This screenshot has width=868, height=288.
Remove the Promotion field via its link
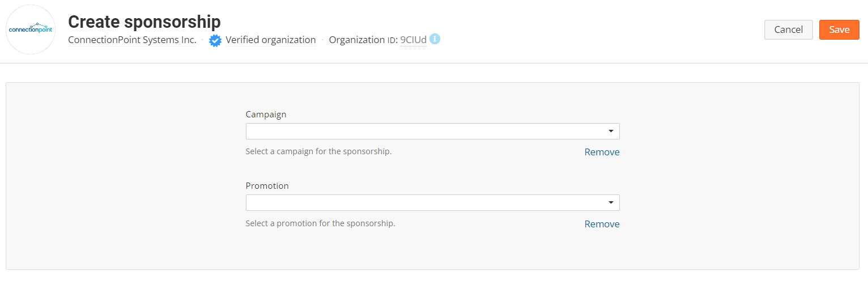click(602, 224)
